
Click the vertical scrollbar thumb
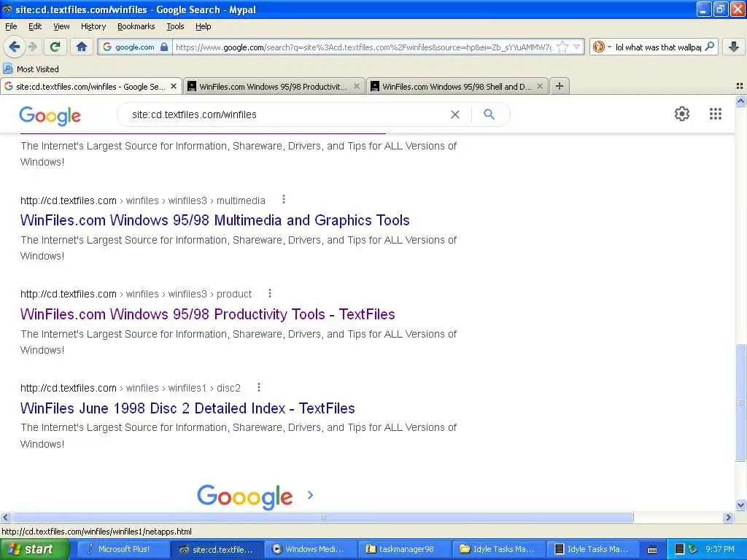tap(740, 402)
